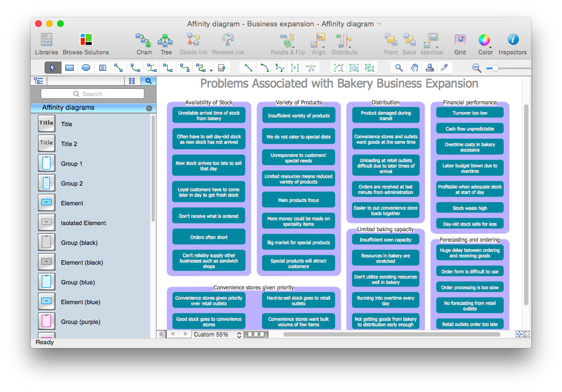Image resolution: width=562 pixels, height=392 pixels.
Task: Open the window title dropdown chevron
Action: click(379, 24)
